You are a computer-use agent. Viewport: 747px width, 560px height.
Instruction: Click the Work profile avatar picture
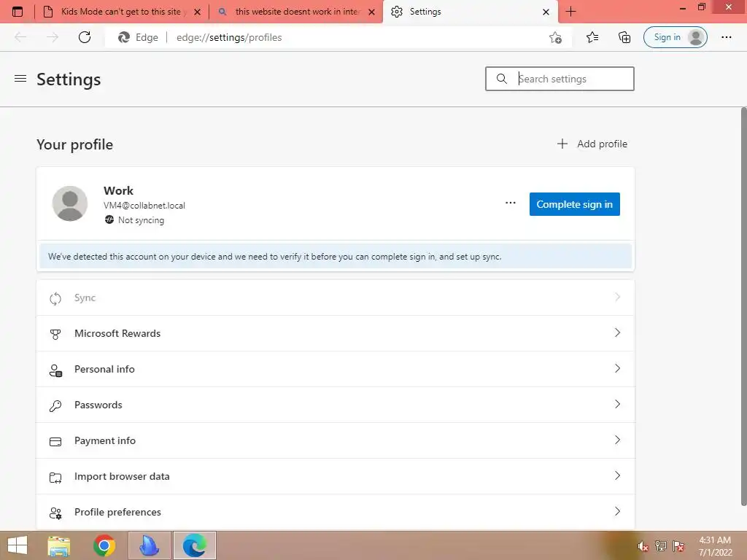[69, 203]
